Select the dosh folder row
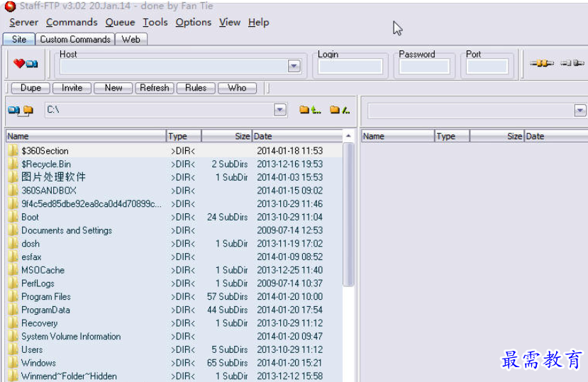This screenshot has width=588, height=382. (x=174, y=244)
